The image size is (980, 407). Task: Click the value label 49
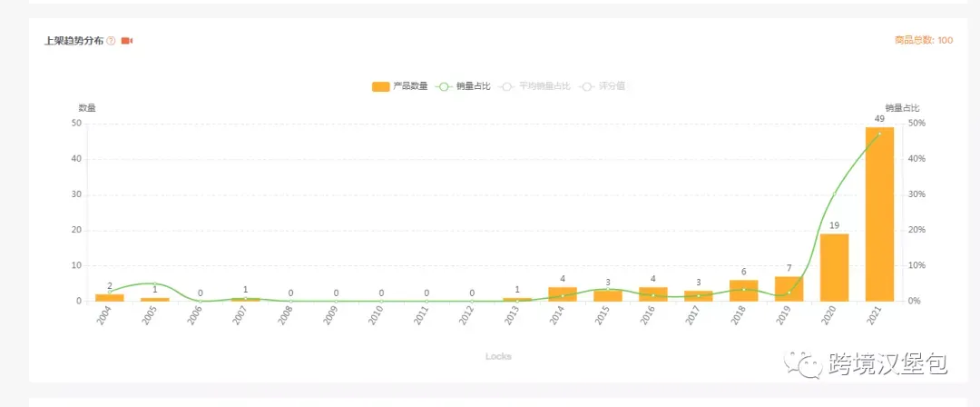(x=879, y=119)
